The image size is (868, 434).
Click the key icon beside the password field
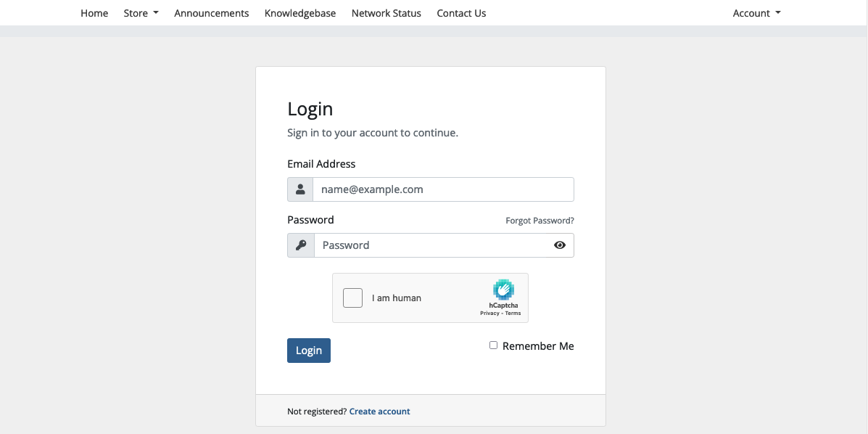pyautogui.click(x=300, y=245)
